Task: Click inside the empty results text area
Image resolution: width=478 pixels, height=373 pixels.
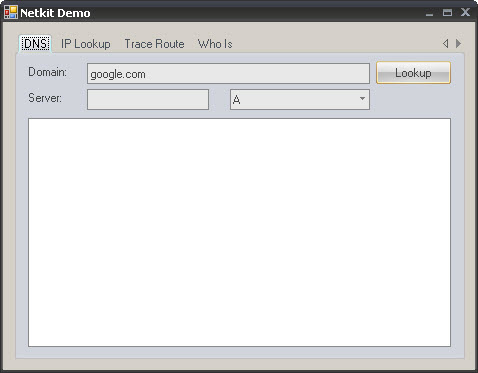Action: 239,232
